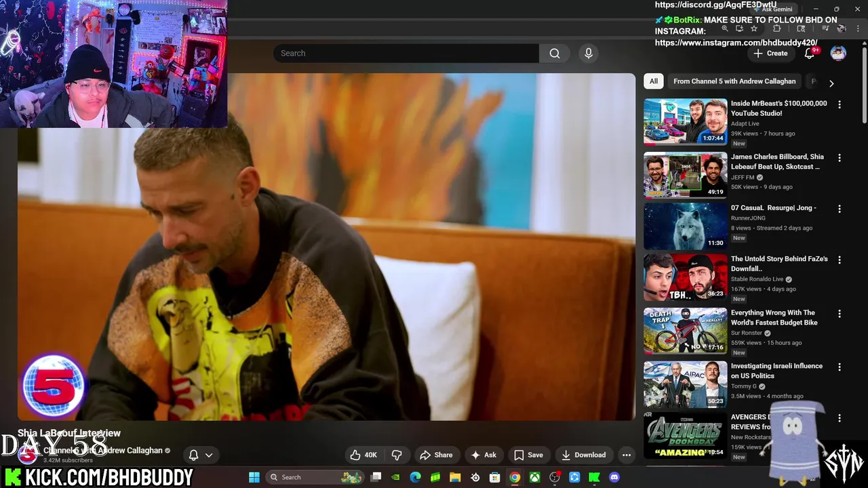This screenshot has height=488, width=868.
Task: Open title The Untold Story Behind FaZe's Downfall
Action: pyautogui.click(x=779, y=264)
